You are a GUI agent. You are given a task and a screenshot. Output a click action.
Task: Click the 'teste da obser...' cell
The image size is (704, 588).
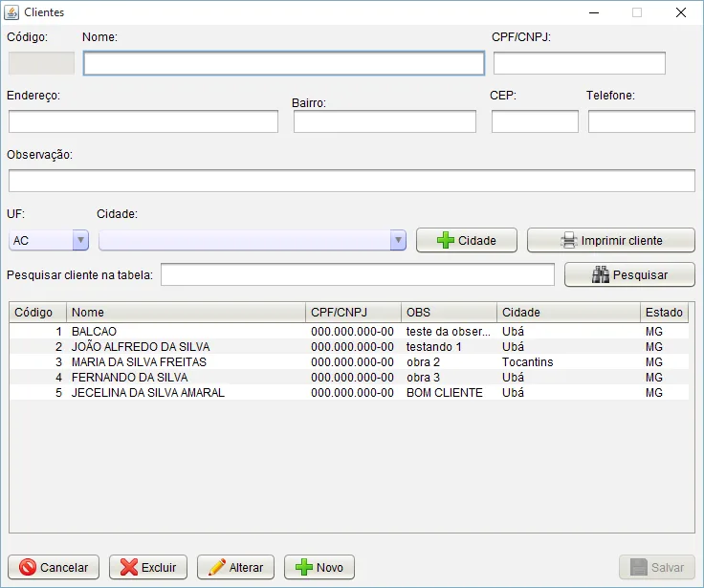[x=449, y=331]
